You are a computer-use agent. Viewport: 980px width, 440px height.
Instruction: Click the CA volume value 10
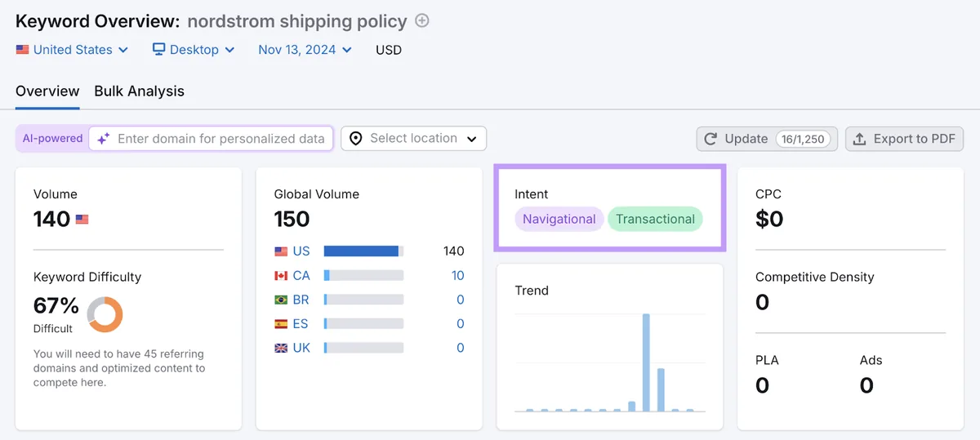point(457,275)
